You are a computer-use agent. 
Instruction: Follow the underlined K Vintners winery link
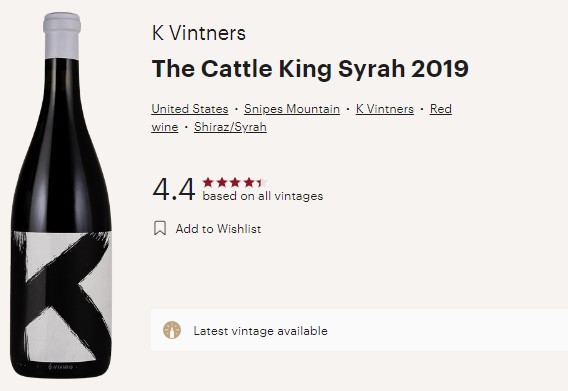(x=385, y=109)
